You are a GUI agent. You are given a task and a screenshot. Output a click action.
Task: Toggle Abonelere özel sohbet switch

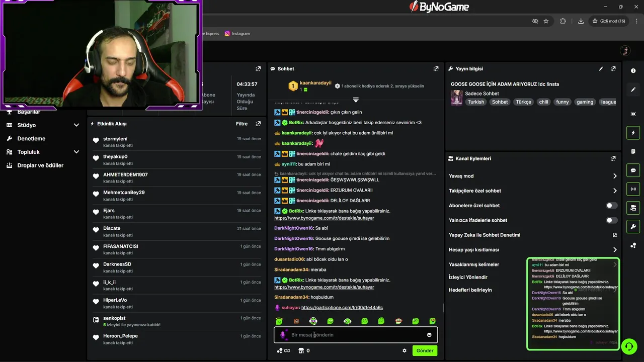612,206
